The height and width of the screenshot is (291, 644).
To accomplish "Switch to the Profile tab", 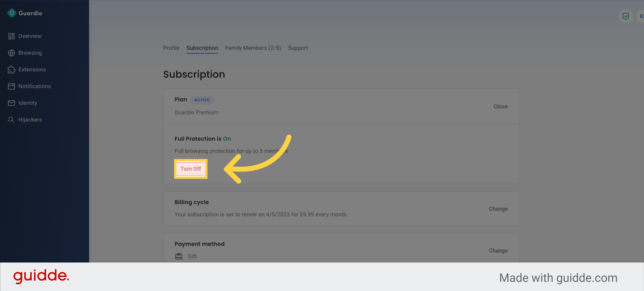I will click(171, 48).
